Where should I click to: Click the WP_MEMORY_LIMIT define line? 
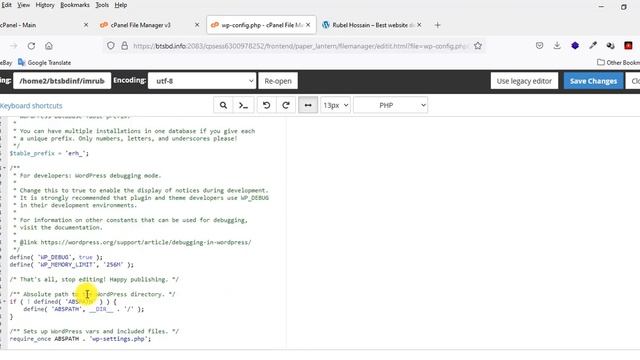coord(71,264)
